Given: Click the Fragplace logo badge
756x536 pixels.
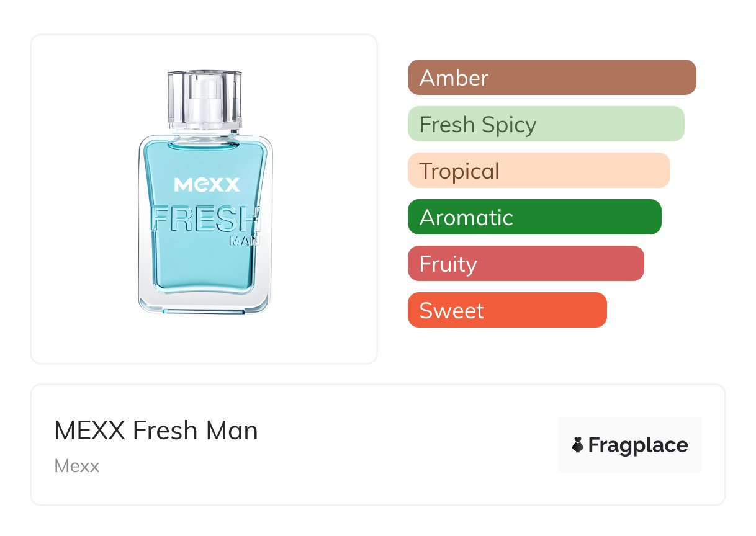Looking at the screenshot, I should tap(629, 445).
